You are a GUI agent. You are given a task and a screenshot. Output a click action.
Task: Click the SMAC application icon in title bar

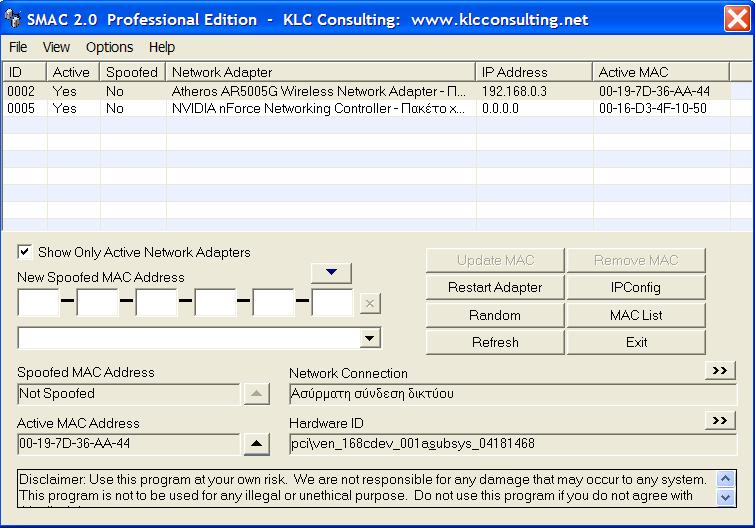pyautogui.click(x=13, y=19)
